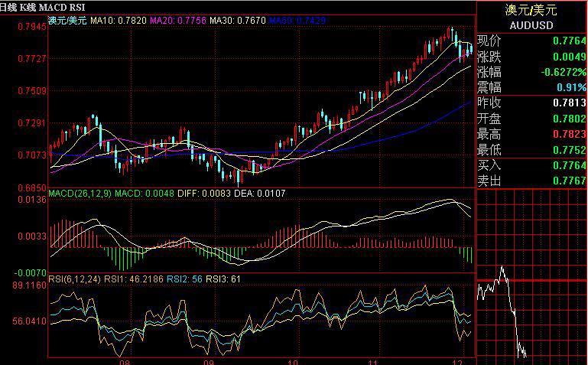588x365 pixels.
Task: Click the MA30: 0.7670 legend value
Action: 237,20
